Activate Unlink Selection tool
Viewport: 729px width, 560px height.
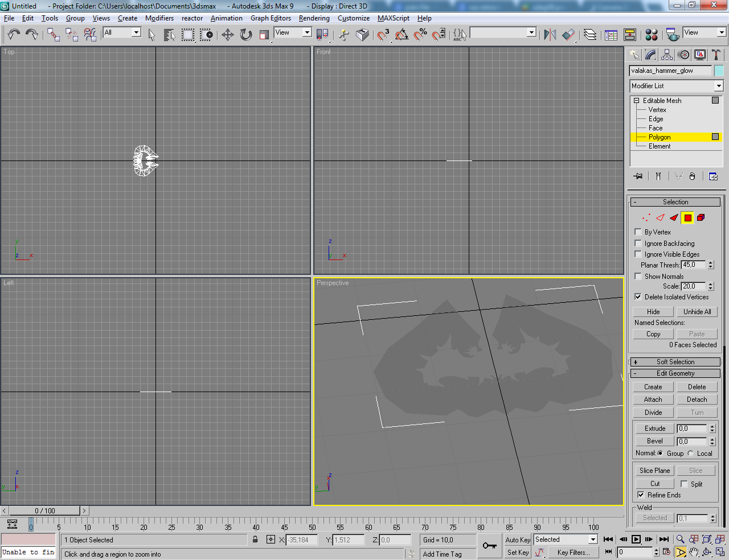point(72,35)
